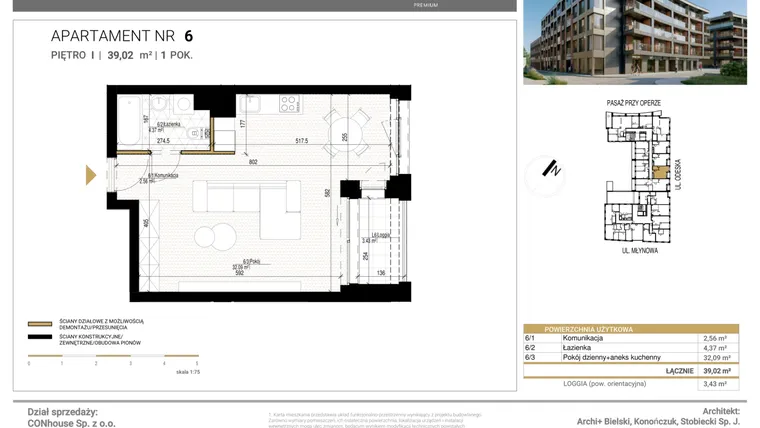Click the '136' loggia width dimension

tap(381, 273)
